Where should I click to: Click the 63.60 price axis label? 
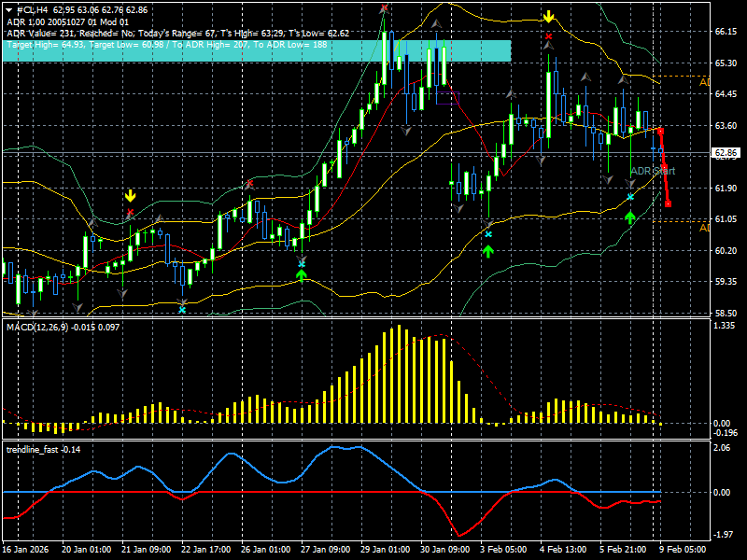(726, 125)
